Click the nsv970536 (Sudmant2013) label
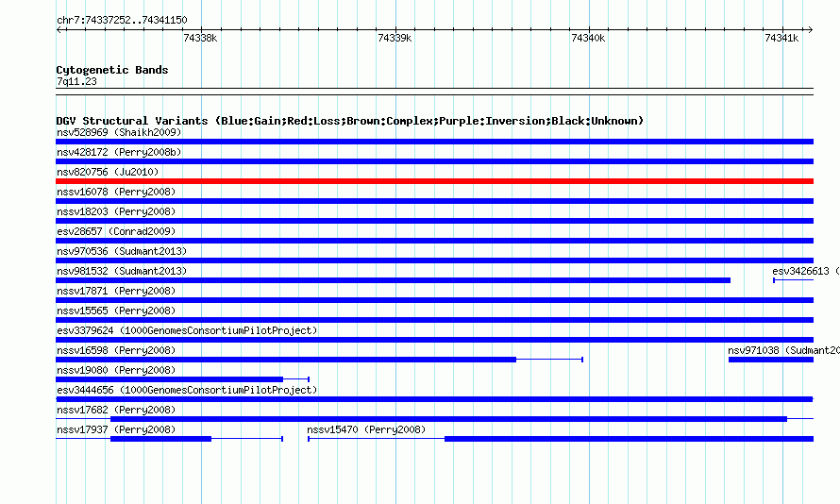The image size is (840, 504). pos(122,251)
